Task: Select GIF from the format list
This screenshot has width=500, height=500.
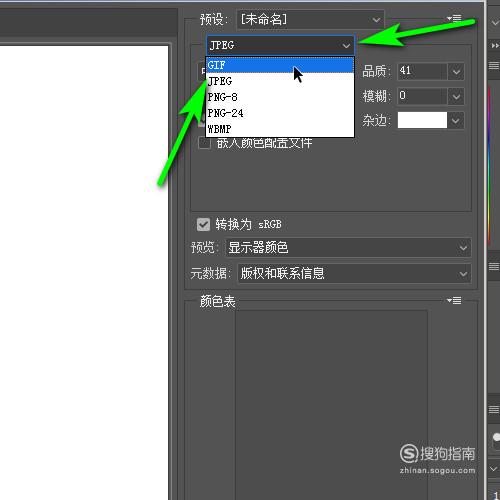Action: [x=280, y=65]
